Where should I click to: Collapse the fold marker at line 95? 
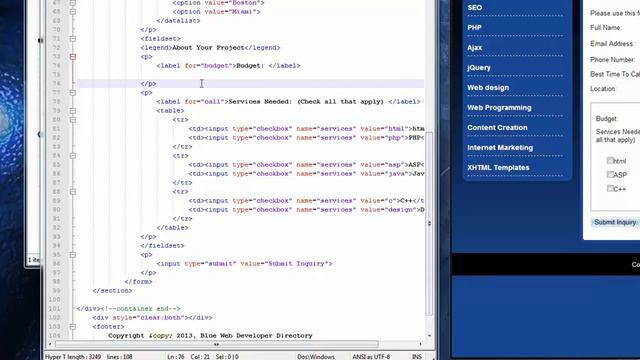pyautogui.click(x=73, y=255)
